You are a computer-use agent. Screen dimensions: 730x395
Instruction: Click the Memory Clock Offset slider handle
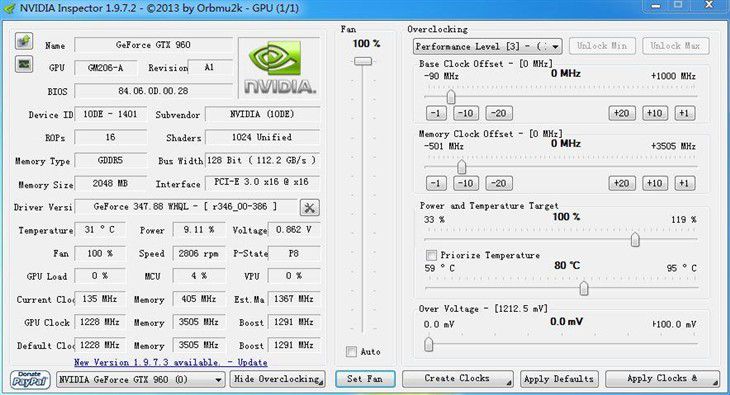(x=461, y=167)
